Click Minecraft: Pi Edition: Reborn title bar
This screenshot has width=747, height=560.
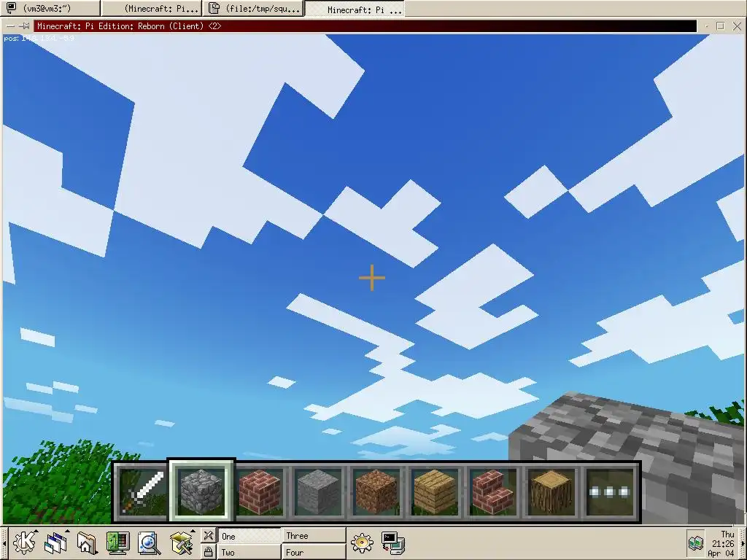click(x=365, y=26)
